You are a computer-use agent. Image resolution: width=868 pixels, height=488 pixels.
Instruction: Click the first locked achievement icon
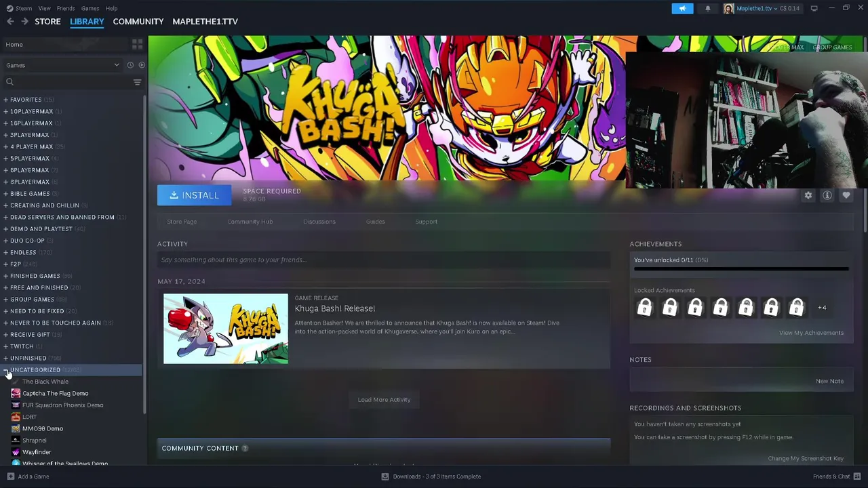coord(644,308)
